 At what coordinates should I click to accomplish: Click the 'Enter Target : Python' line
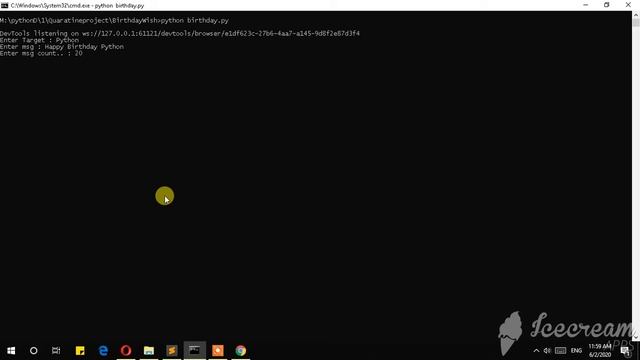40,40
